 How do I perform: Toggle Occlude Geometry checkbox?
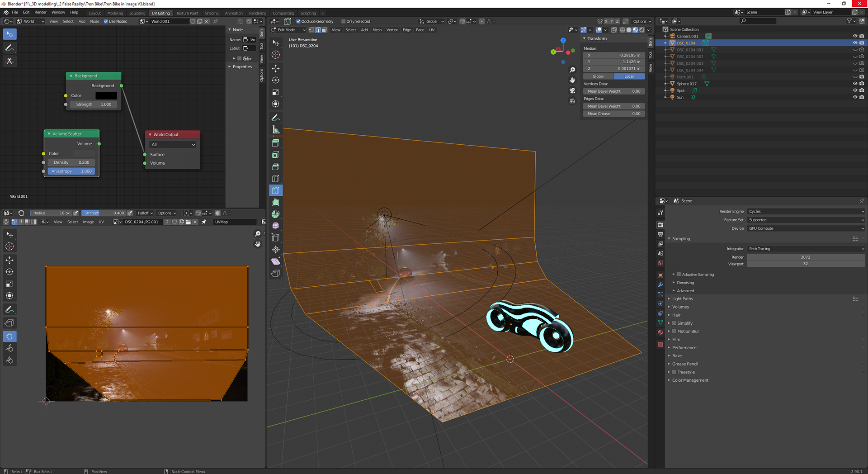(x=298, y=21)
